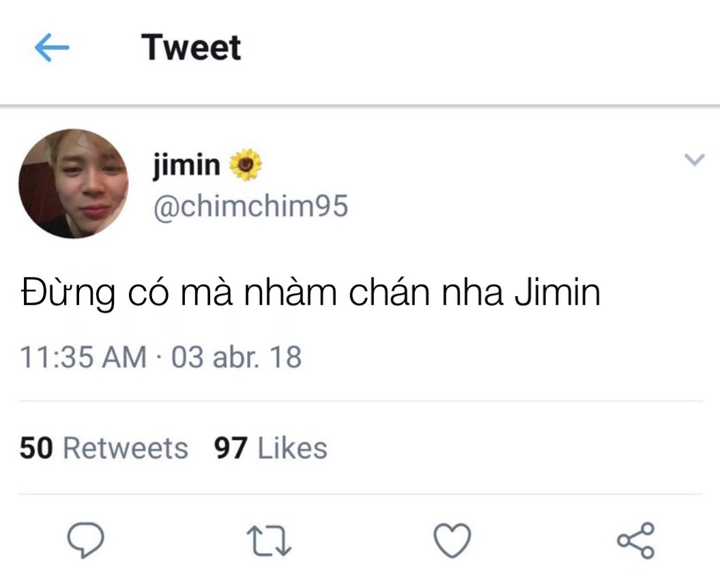View the list of 50 Retweets
The height and width of the screenshot is (588, 720).
[104, 448]
